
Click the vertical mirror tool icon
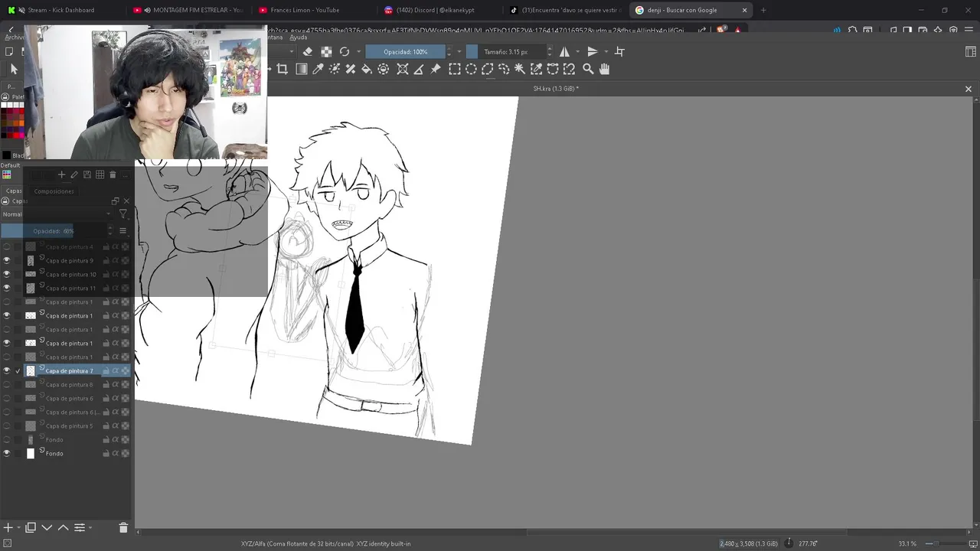(x=592, y=51)
